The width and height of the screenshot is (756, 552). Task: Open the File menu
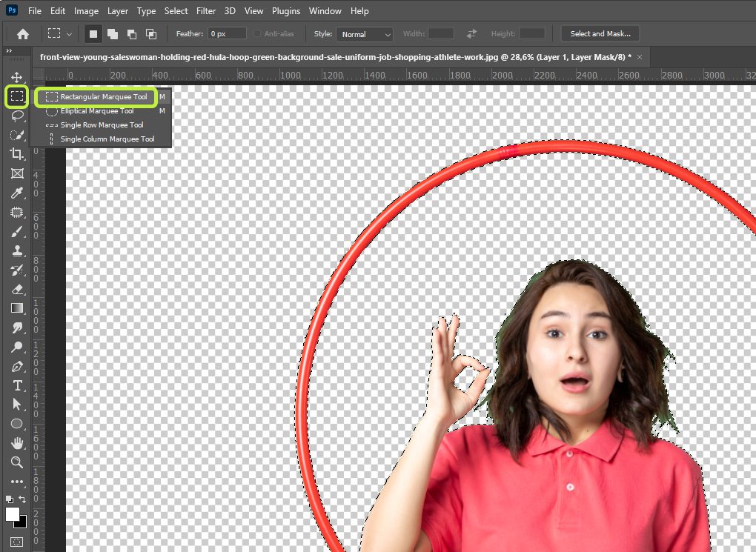coord(35,10)
